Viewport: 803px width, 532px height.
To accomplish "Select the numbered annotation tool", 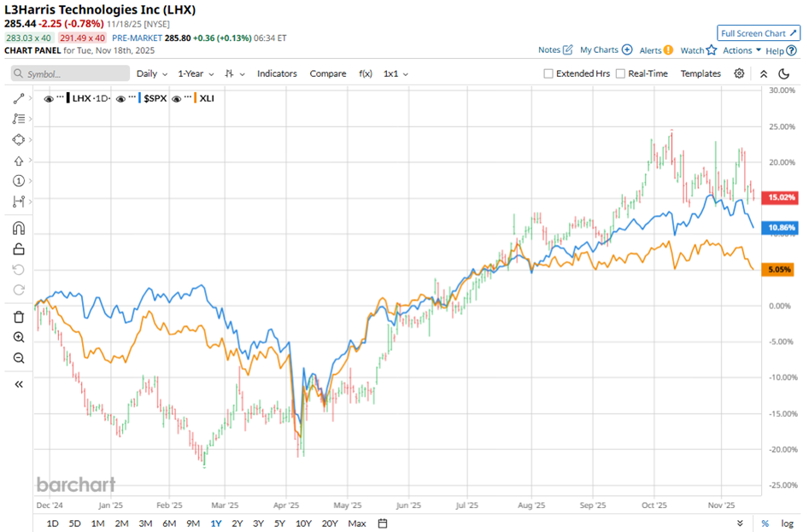I will [19, 181].
